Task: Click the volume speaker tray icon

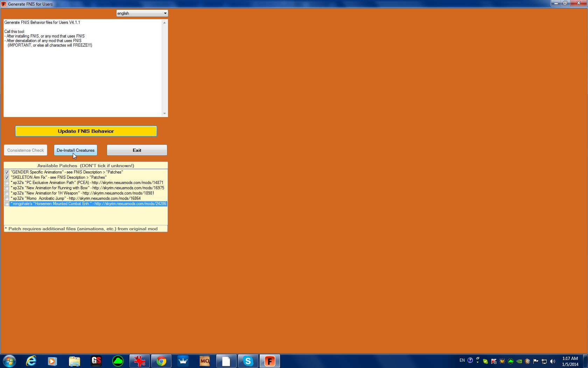Action: (553, 361)
